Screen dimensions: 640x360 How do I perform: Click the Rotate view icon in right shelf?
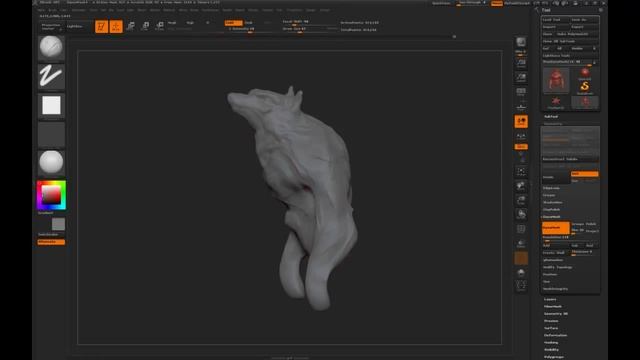[x=521, y=214]
